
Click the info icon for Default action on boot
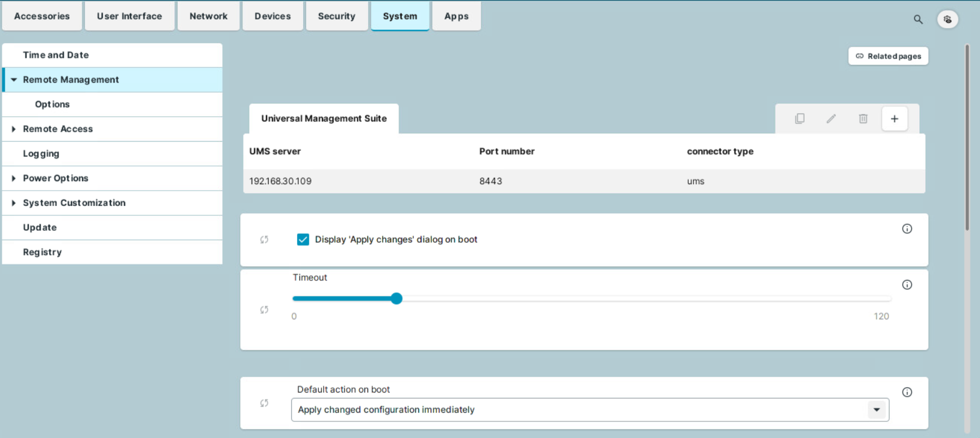click(x=907, y=393)
